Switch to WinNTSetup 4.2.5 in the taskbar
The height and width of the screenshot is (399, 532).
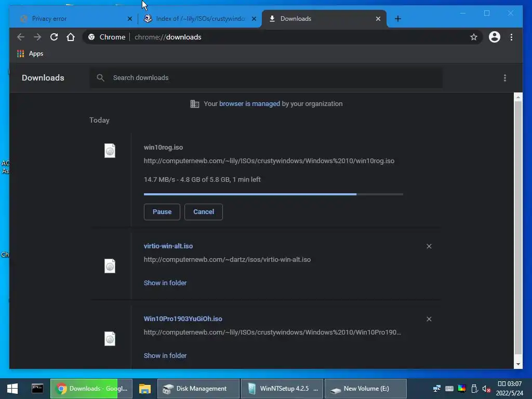282,389
